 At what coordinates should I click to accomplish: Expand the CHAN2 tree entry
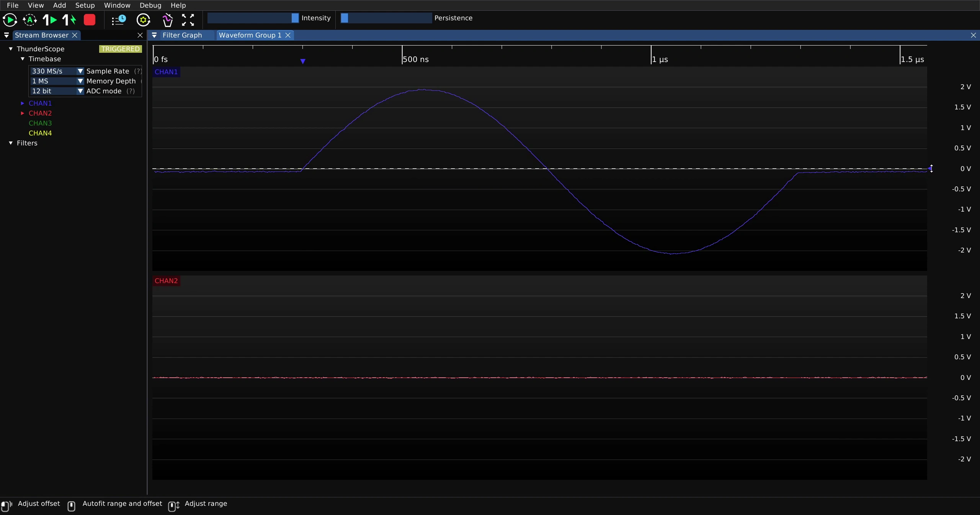22,113
